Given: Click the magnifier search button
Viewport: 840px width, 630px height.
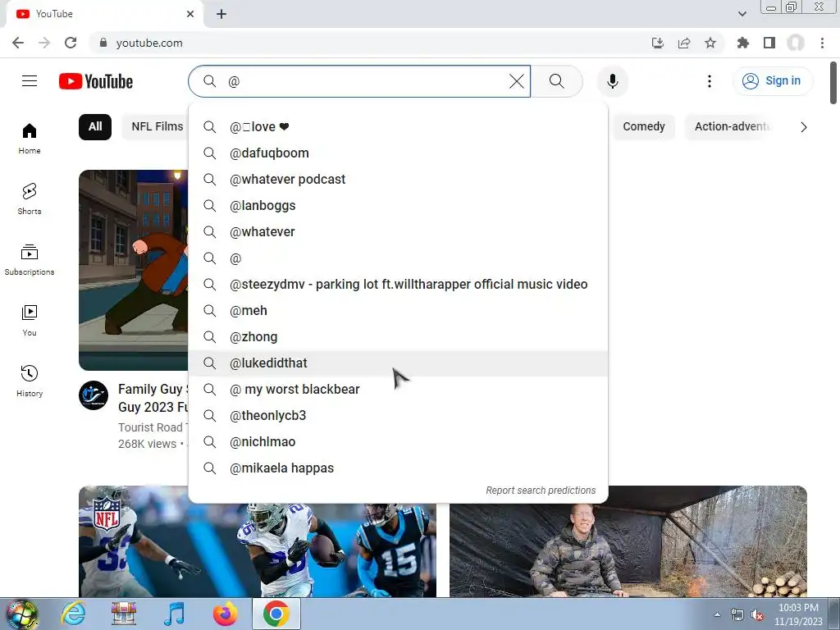Looking at the screenshot, I should pyautogui.click(x=557, y=81).
